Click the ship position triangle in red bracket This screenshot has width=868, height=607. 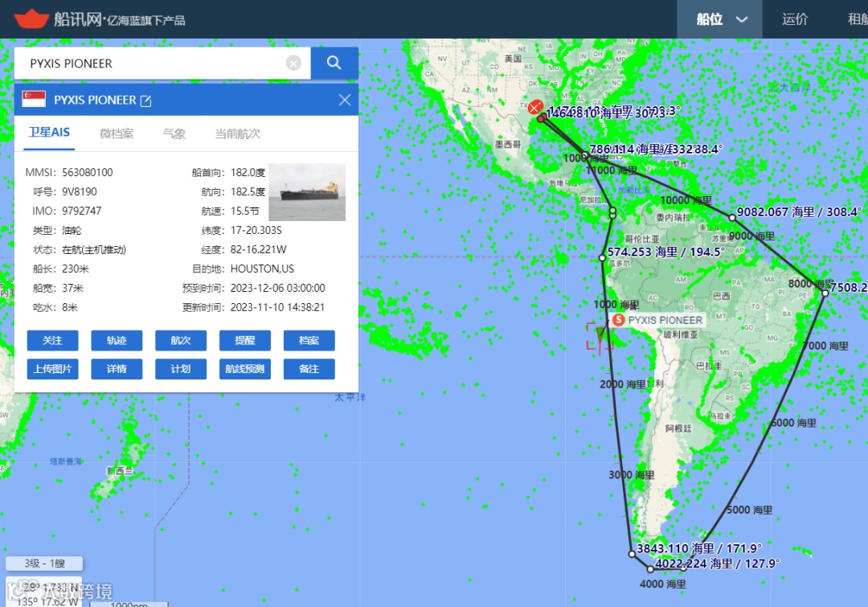point(600,334)
